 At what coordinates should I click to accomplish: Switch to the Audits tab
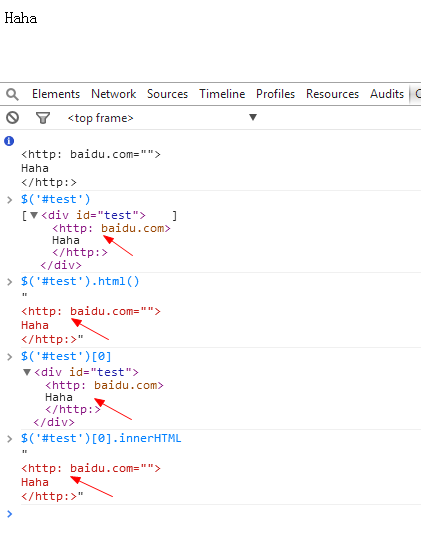click(387, 94)
